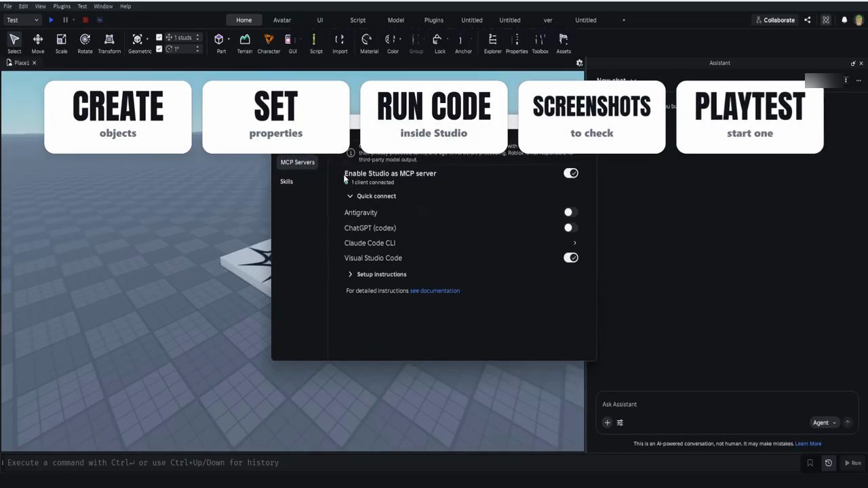This screenshot has height=488, width=868.
Task: Click the GUI toolbar icon
Action: point(289,39)
